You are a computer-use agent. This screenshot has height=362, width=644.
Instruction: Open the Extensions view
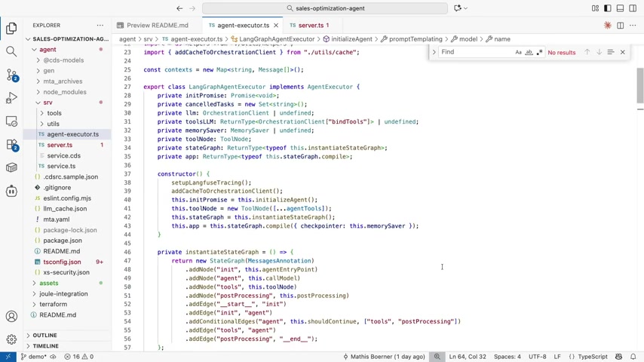click(11, 145)
